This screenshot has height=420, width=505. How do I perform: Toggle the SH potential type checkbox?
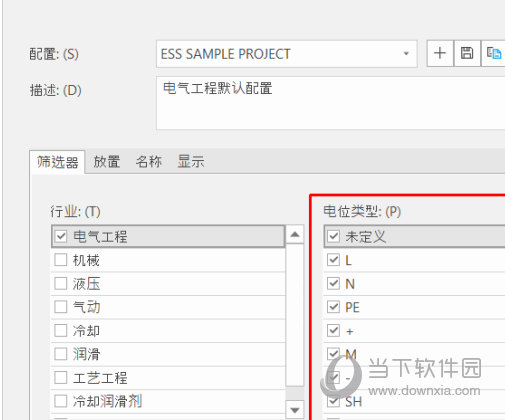click(x=333, y=401)
